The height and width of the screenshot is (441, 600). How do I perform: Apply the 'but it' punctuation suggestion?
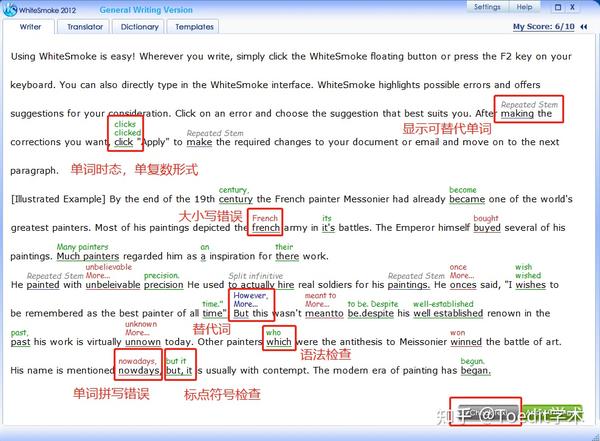[x=176, y=361]
